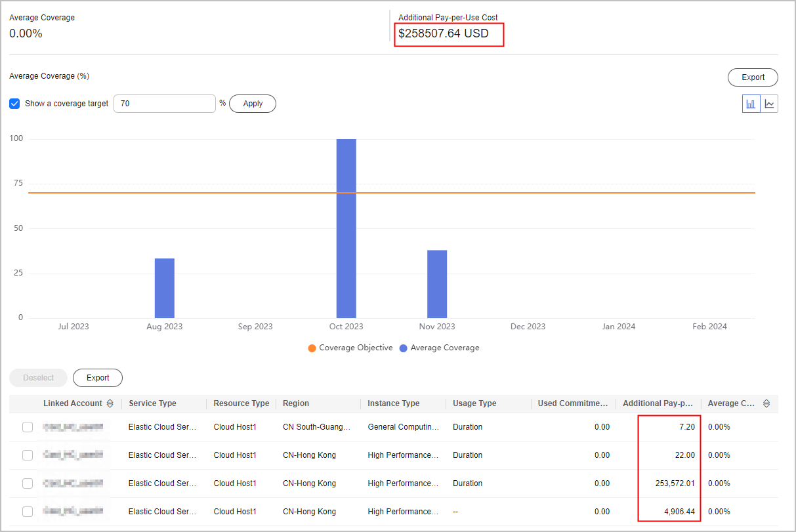Uncheck Show a coverage target checkbox

[14, 104]
